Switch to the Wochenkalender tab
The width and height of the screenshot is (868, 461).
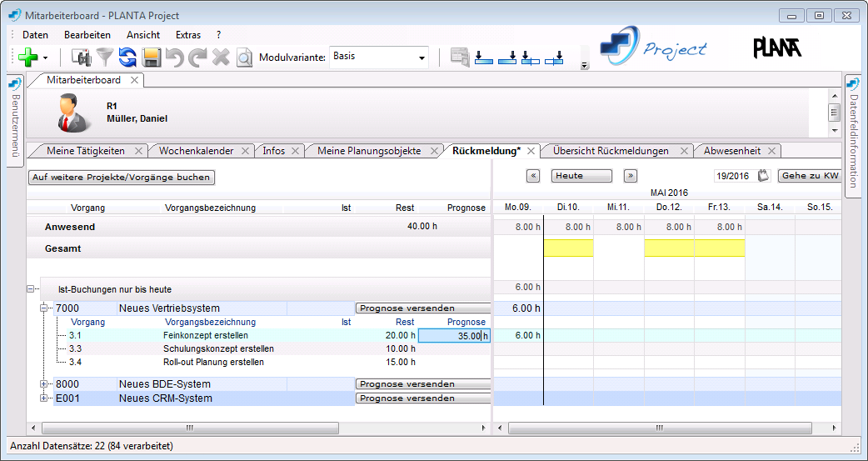(x=197, y=151)
